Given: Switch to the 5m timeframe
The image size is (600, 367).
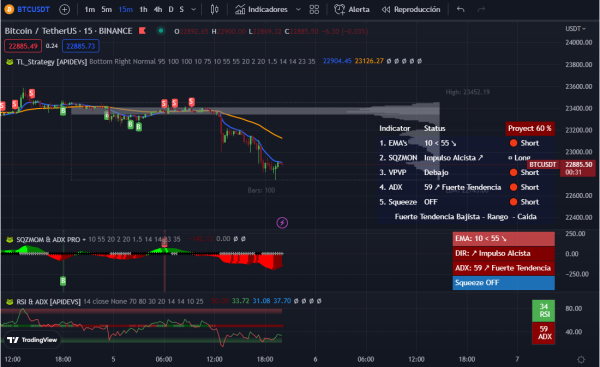Looking at the screenshot, I should click(107, 10).
